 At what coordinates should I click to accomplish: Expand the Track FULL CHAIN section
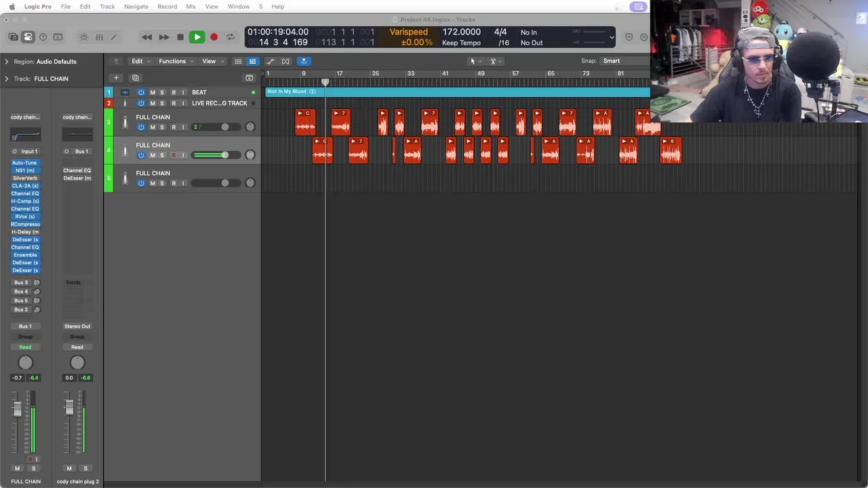pos(7,79)
